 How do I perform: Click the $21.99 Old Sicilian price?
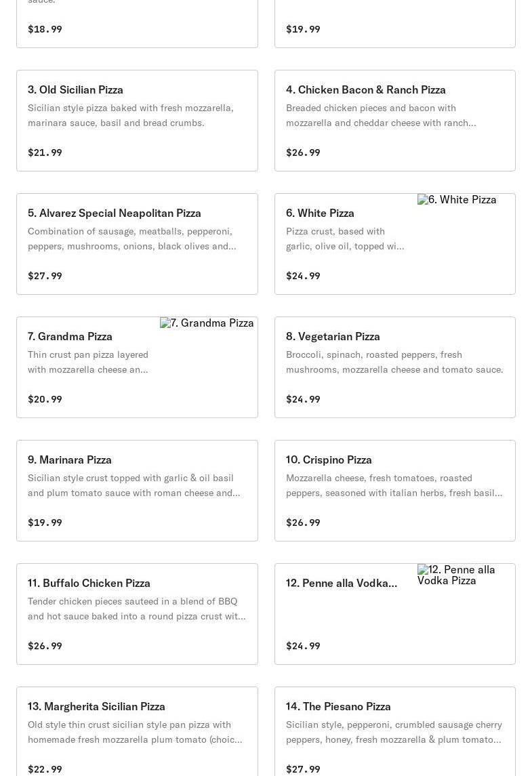(x=45, y=152)
